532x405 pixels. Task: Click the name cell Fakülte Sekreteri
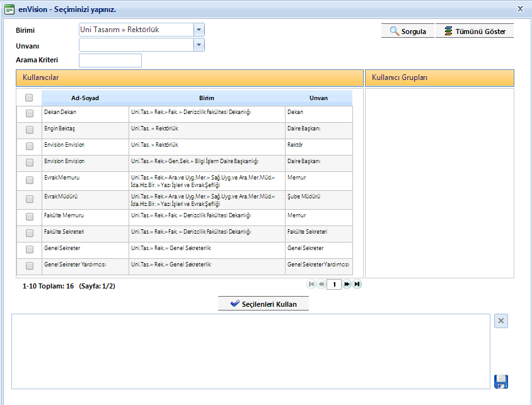(x=85, y=234)
